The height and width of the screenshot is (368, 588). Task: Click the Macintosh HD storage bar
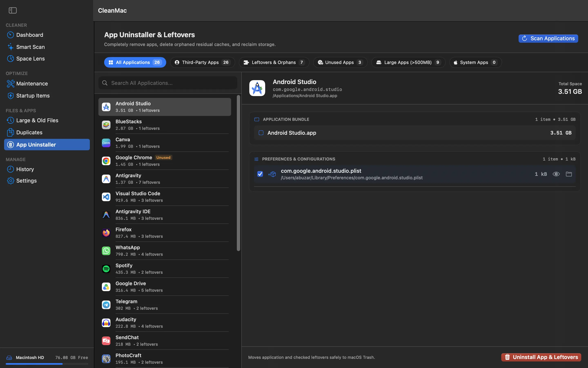47,364
